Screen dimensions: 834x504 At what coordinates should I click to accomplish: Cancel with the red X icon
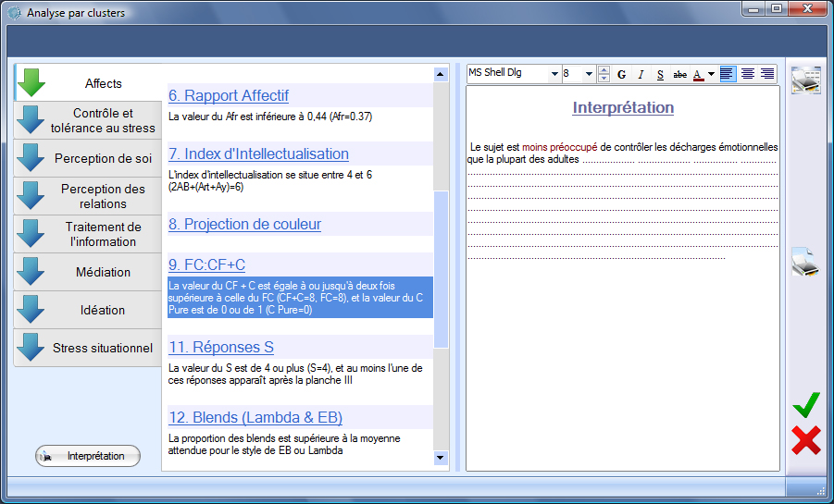coord(806,440)
